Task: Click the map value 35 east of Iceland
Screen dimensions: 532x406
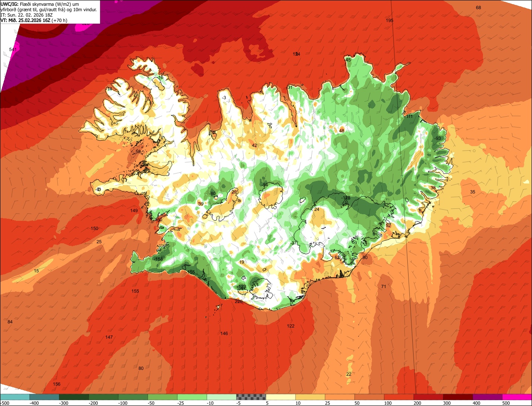Action: tap(473, 192)
